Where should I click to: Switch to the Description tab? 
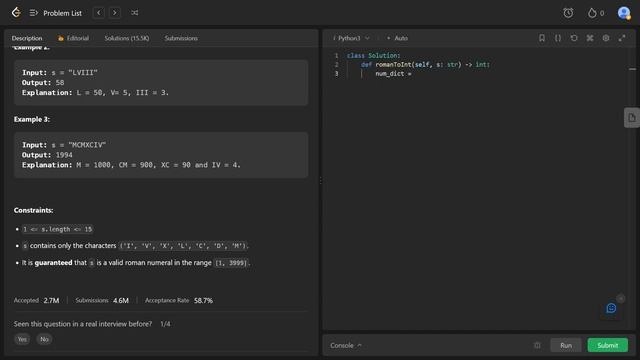click(27, 38)
